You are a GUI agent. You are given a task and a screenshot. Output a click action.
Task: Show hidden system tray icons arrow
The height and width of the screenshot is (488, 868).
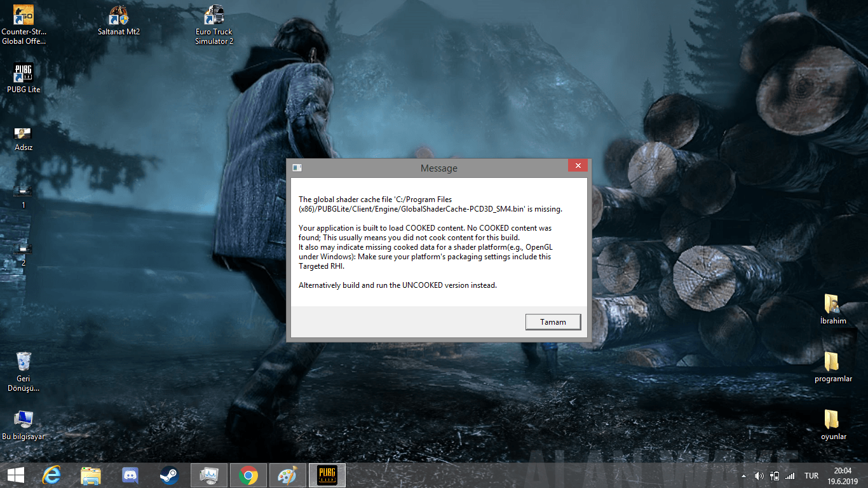743,476
